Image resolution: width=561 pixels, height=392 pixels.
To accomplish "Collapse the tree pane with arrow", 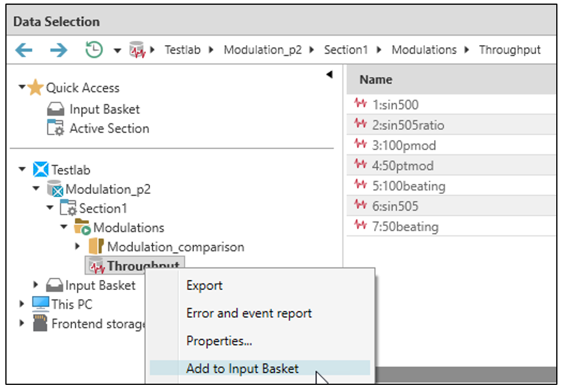I will [x=329, y=75].
